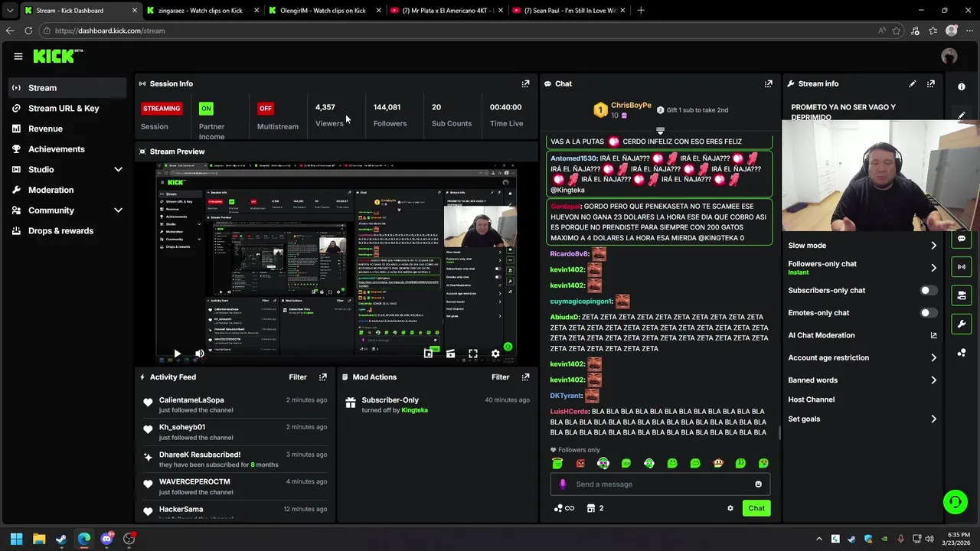Open the hamburger sidebar menu
This screenshot has width=980, height=551.
click(x=18, y=56)
